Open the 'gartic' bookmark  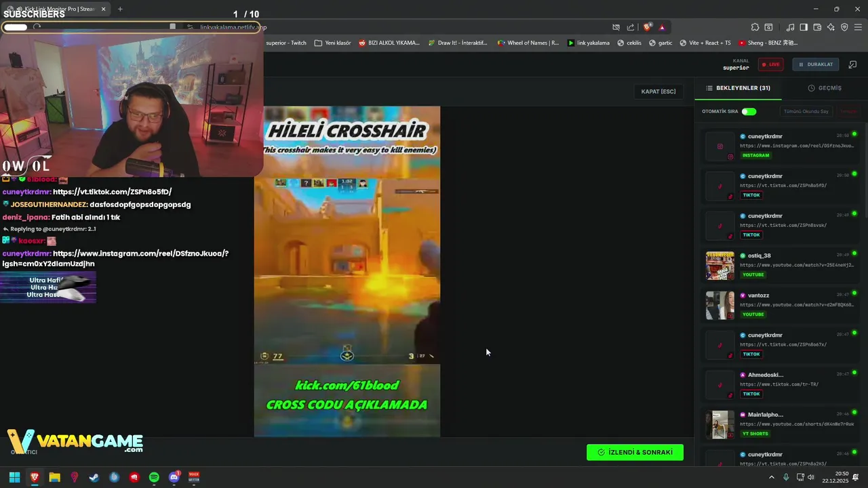tap(661, 43)
